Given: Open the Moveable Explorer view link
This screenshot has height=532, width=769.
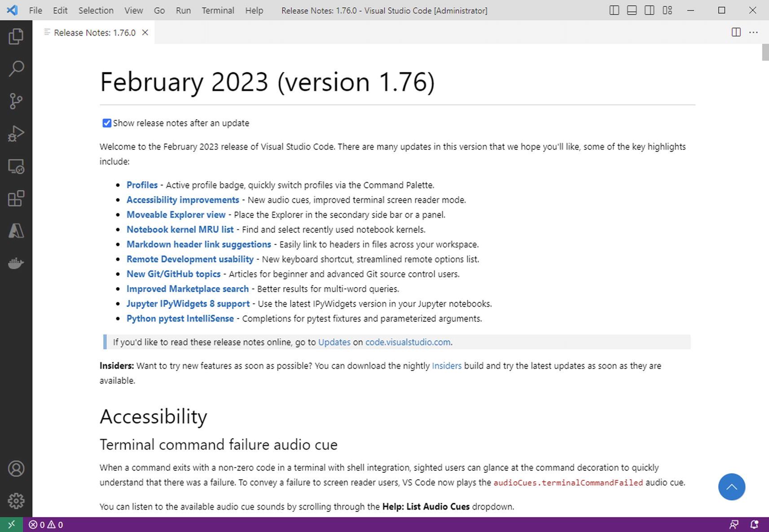Looking at the screenshot, I should pos(176,214).
